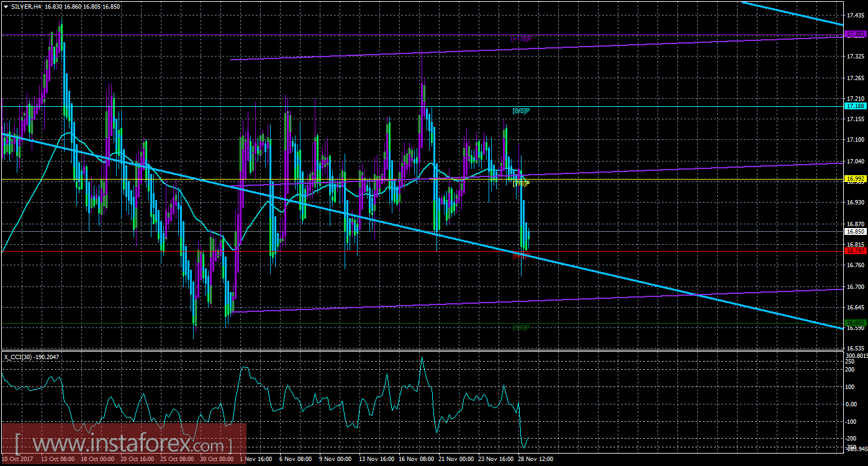The width and height of the screenshot is (868, 466).
Task: Select the cyan 17.188 price tag
Action: click(856, 106)
